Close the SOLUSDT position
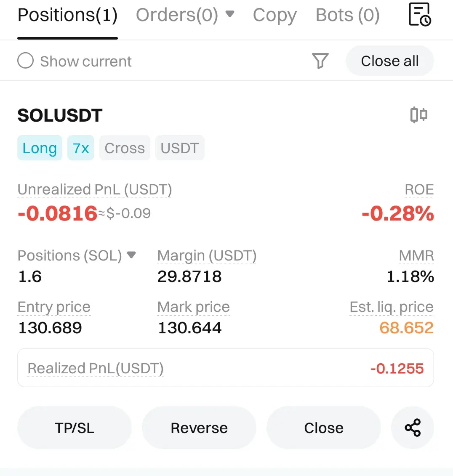This screenshot has height=476, width=453. coord(324,428)
